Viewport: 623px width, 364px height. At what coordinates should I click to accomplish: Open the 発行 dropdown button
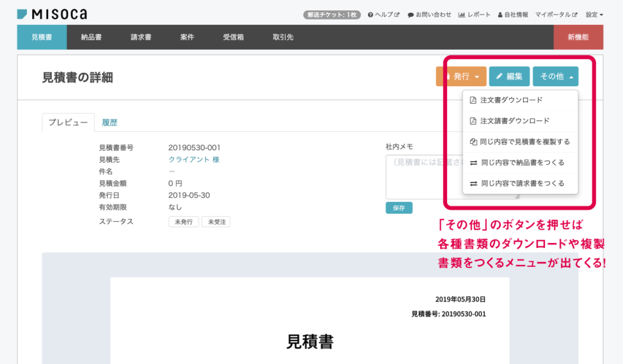coord(461,76)
